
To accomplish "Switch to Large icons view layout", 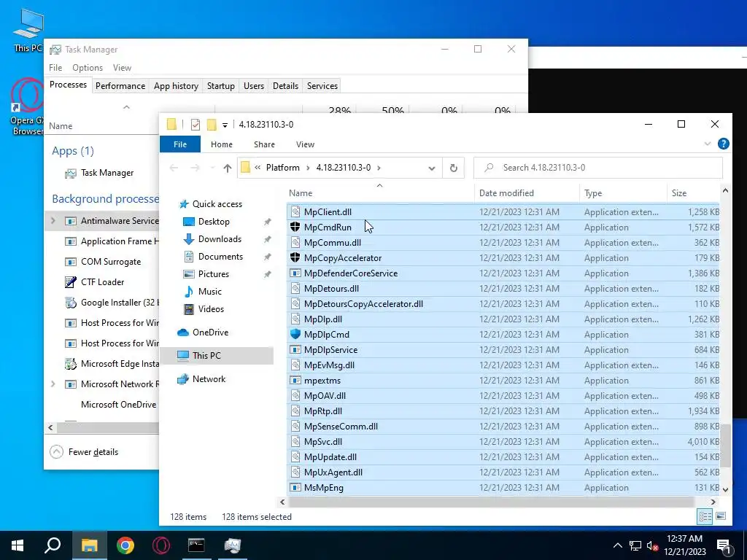I will [x=721, y=517].
